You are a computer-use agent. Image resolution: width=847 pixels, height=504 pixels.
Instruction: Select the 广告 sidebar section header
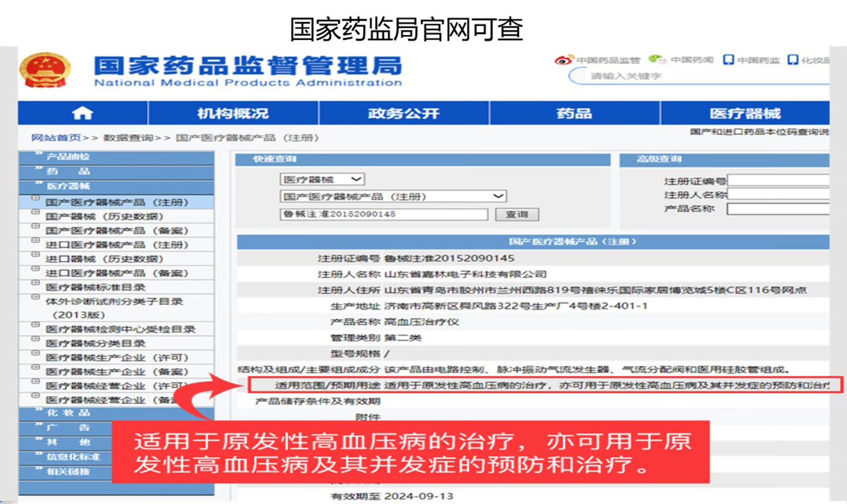point(116,427)
